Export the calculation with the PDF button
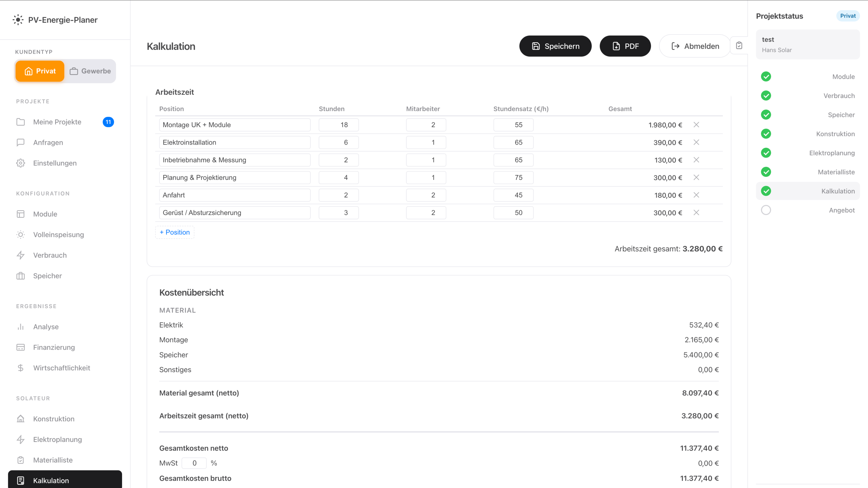868x488 pixels. coord(625,46)
